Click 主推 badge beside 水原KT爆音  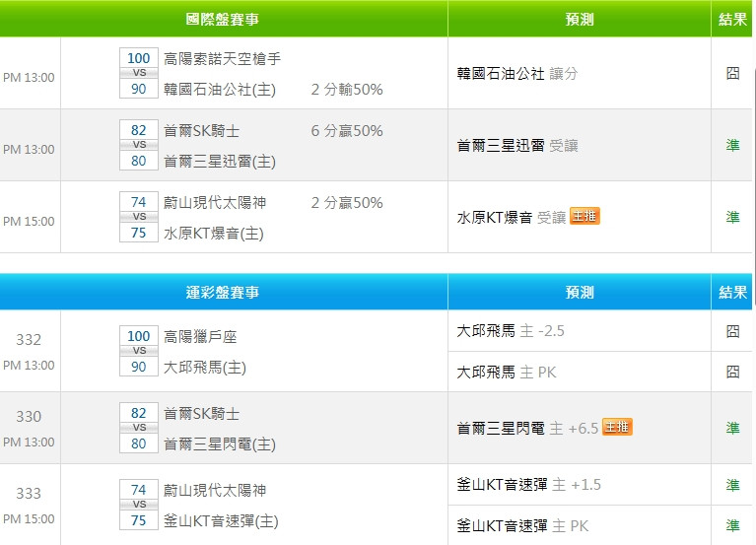pos(584,216)
